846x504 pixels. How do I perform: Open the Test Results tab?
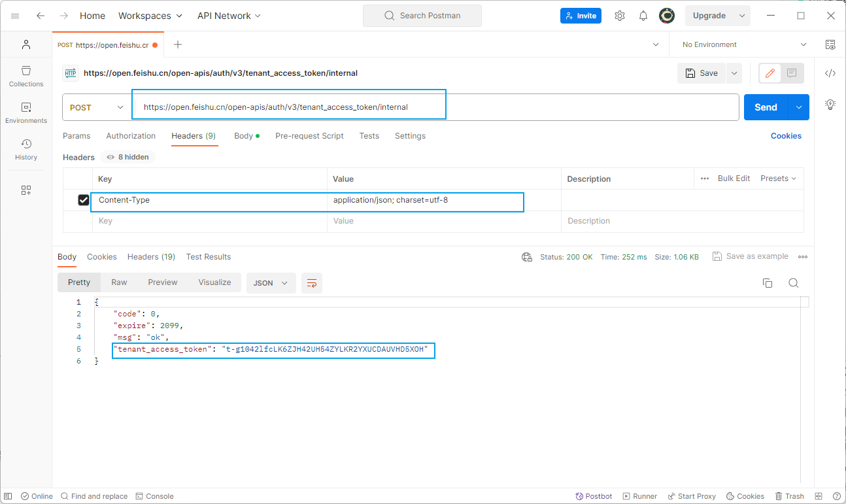point(209,257)
